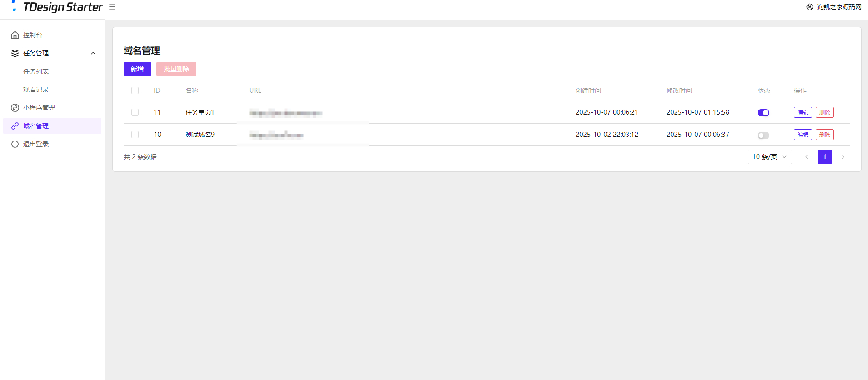
Task: Click the power icon beside 退出登录
Action: click(x=15, y=144)
